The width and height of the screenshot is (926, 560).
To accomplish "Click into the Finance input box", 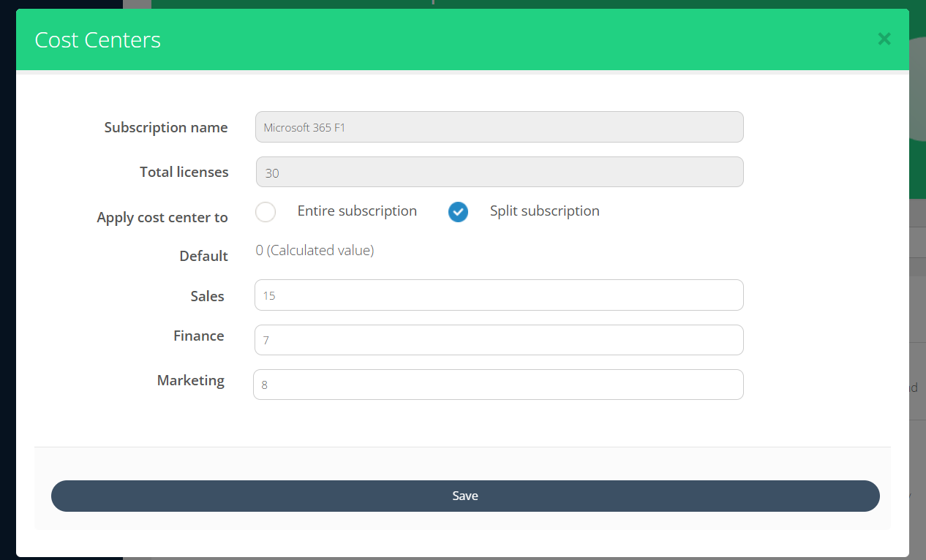I will pos(499,340).
